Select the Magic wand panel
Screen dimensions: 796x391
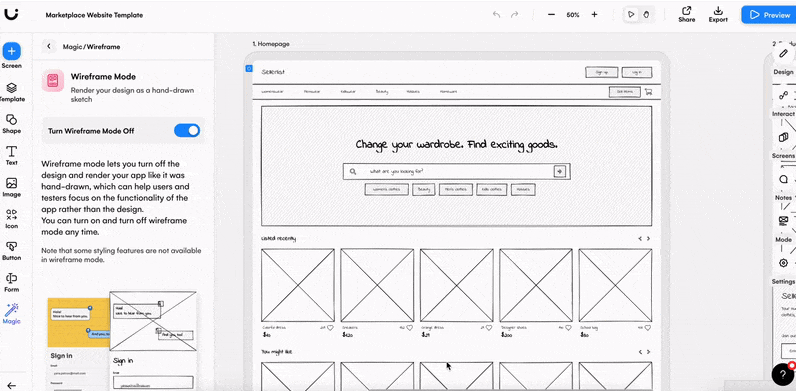click(x=12, y=314)
